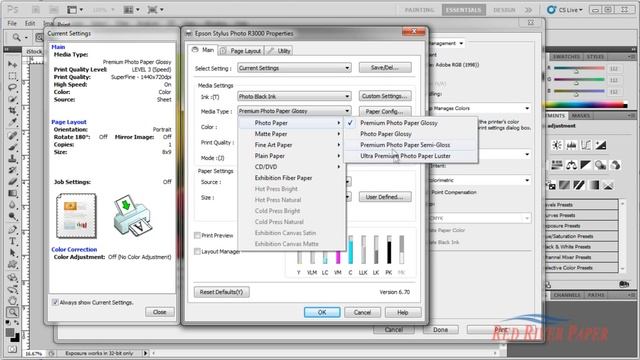Image resolution: width=640 pixels, height=360 pixels.
Task: Open the CS Live menu
Action: click(566, 9)
